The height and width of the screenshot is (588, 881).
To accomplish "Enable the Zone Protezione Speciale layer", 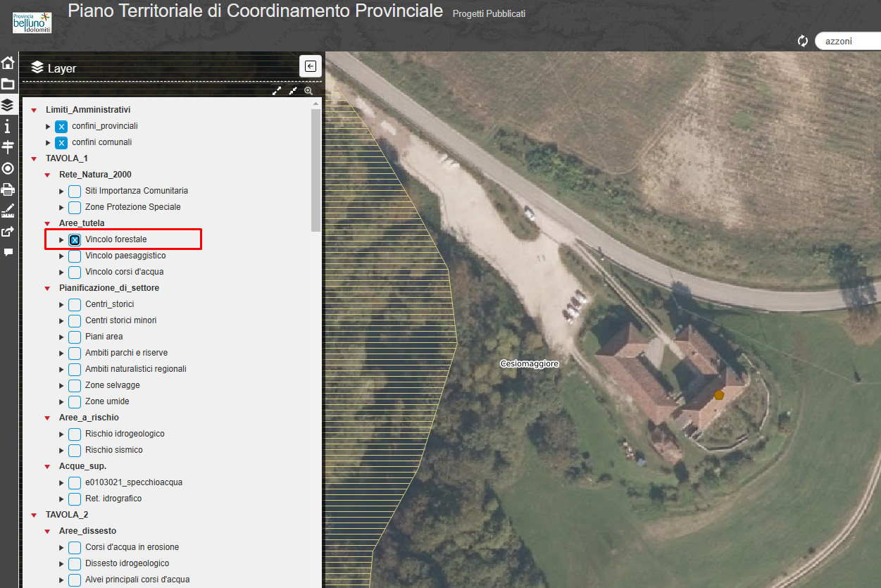I will [75, 208].
